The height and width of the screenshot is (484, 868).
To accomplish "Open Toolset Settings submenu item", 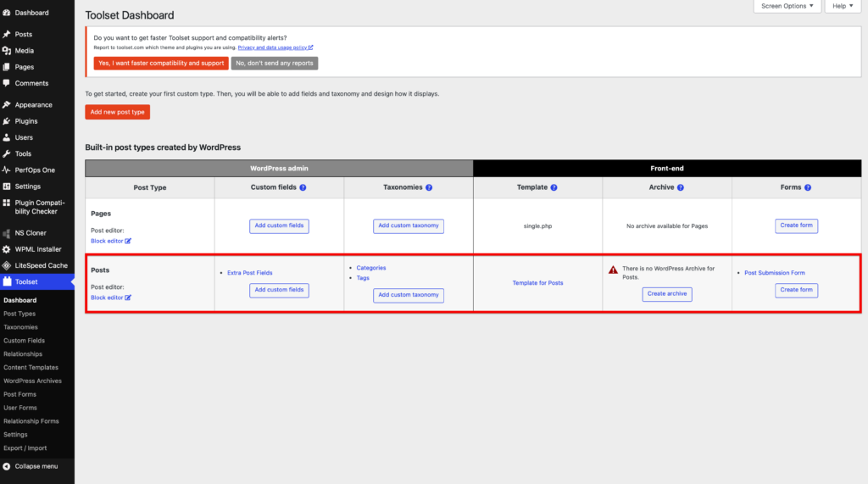I will (x=15, y=435).
